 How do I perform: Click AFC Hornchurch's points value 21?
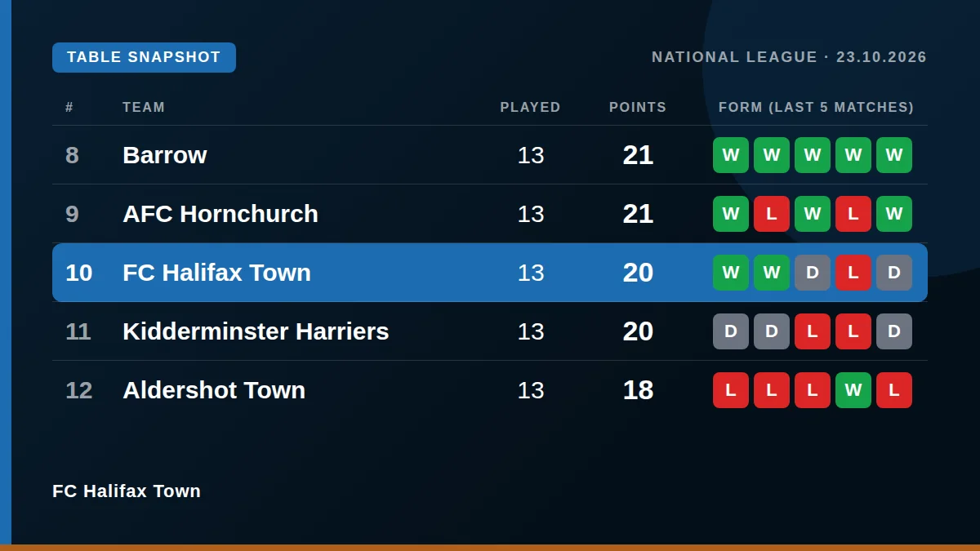coord(638,214)
